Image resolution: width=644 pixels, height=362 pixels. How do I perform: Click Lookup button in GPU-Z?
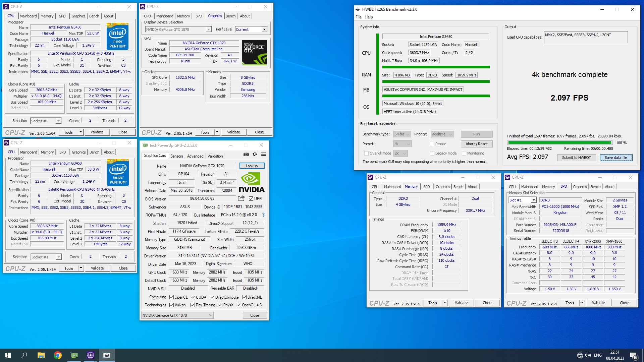(252, 166)
